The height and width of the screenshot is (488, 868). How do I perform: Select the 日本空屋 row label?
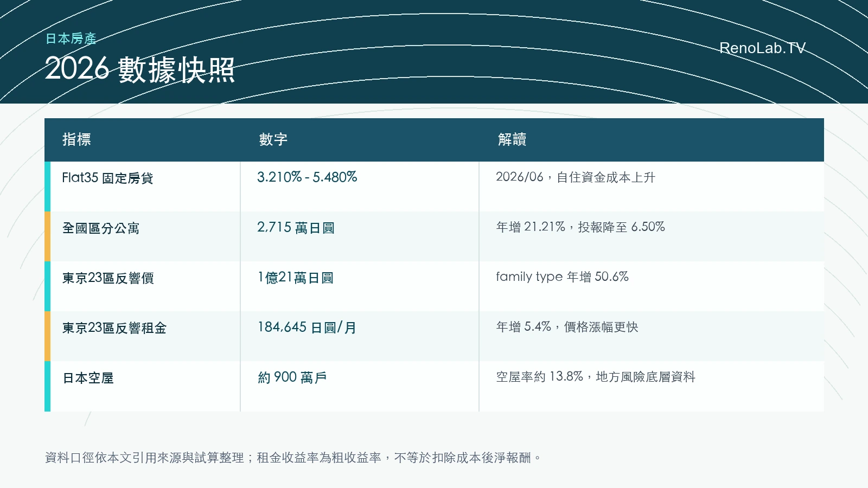tap(88, 378)
